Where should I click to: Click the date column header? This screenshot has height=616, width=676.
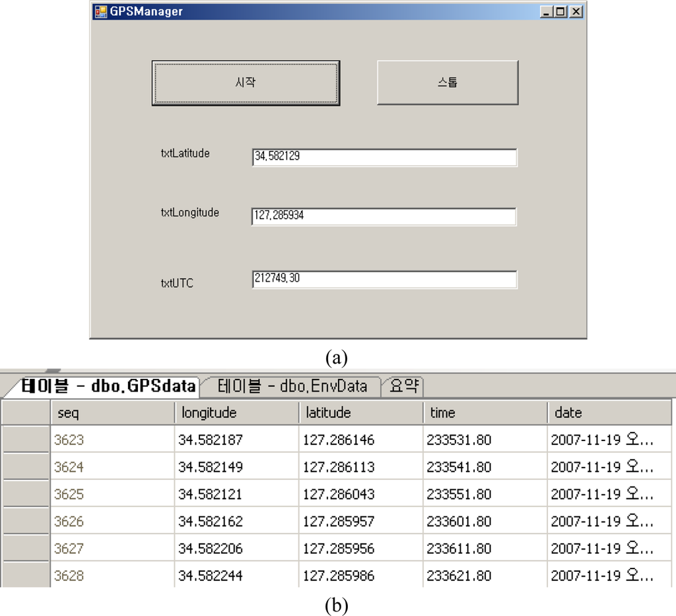point(608,413)
